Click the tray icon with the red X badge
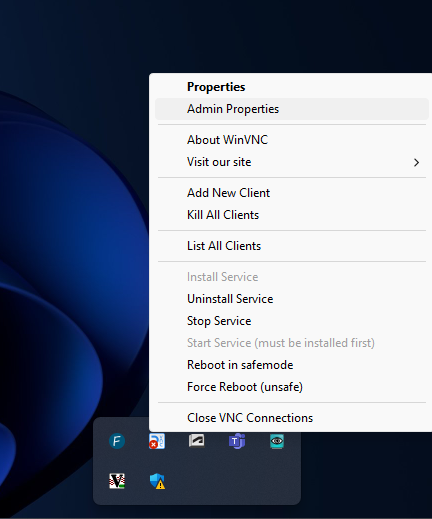The height and width of the screenshot is (519, 432). [x=157, y=441]
